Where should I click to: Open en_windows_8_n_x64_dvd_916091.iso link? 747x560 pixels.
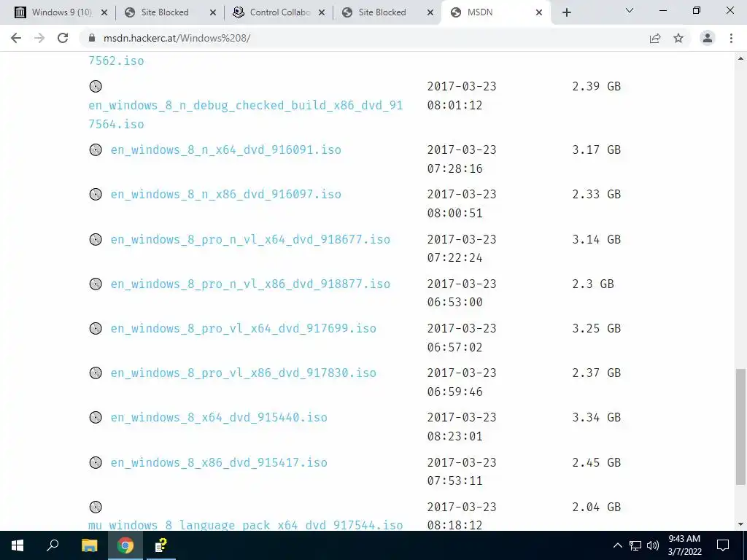(x=226, y=150)
